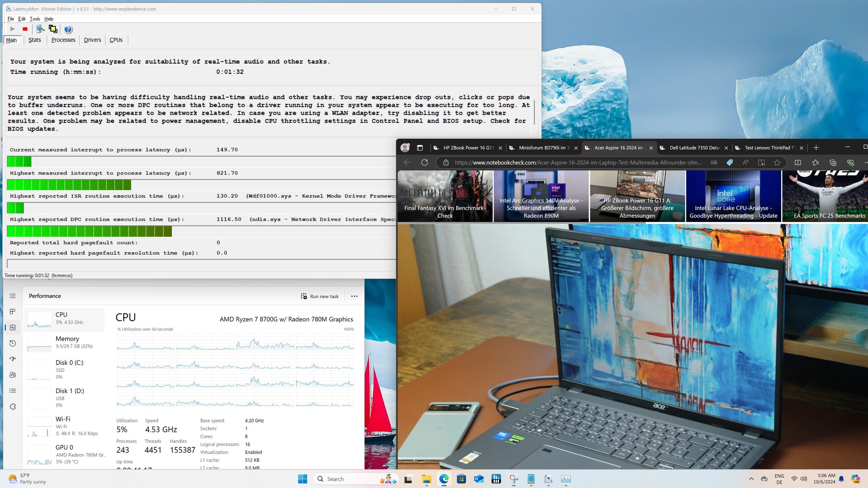The image size is (868, 488).
Task: Open Task Manager Users icon
Action: point(13,375)
